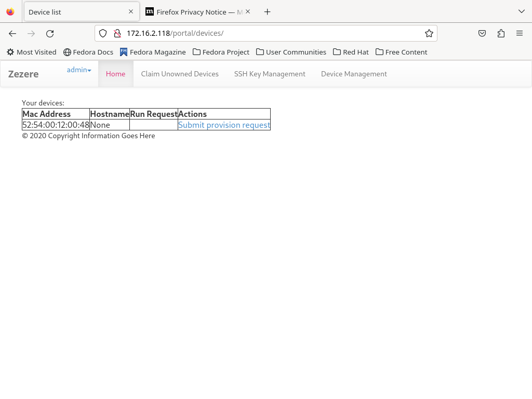The image size is (532, 399).
Task: Close the Firefox Privacy Notice tab
Action: coord(248,11)
